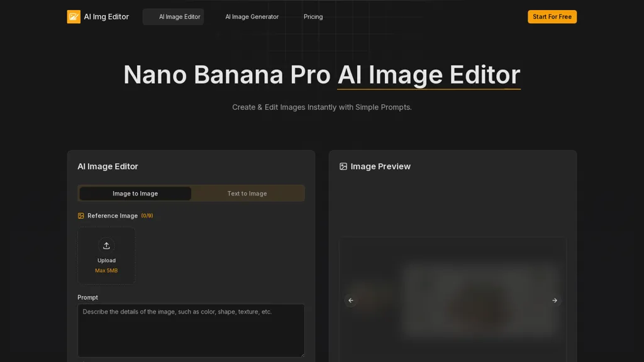Click the Image Preview picture icon

(x=343, y=166)
